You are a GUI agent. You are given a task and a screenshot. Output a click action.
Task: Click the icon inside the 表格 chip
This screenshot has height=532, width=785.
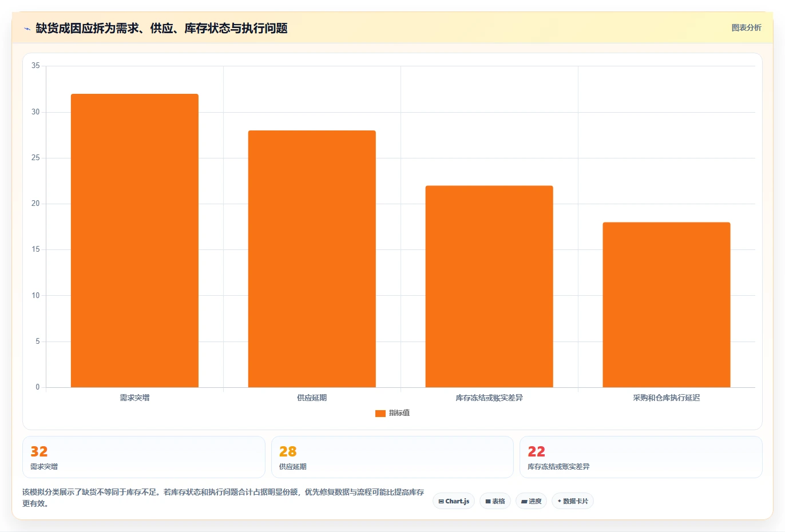pos(488,501)
